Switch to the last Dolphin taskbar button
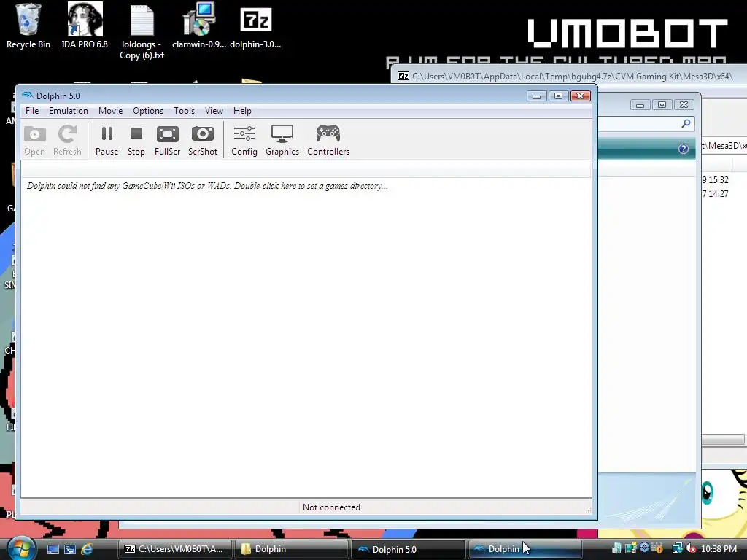 pos(525,549)
